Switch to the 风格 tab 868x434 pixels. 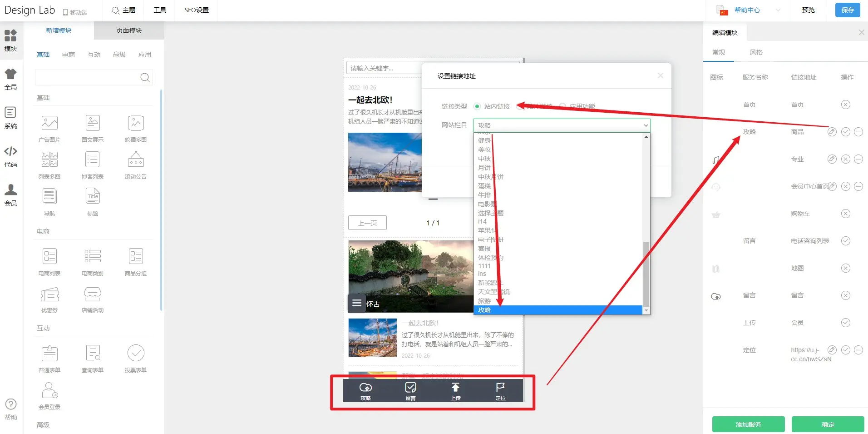click(756, 52)
